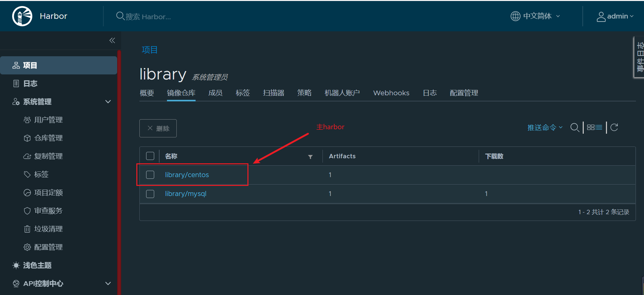Viewport: 644px width, 295px height.
Task: Click the 复制管理 replication cloud icon
Action: point(27,156)
